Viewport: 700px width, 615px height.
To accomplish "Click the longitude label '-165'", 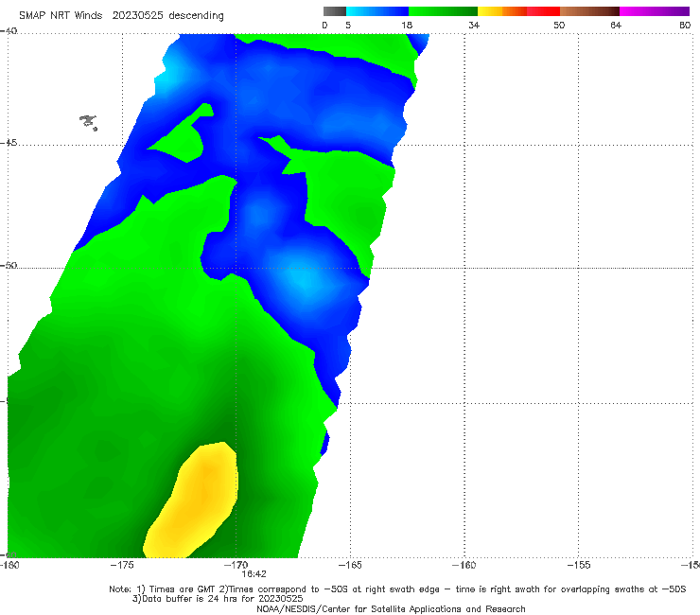I will pyautogui.click(x=350, y=565).
